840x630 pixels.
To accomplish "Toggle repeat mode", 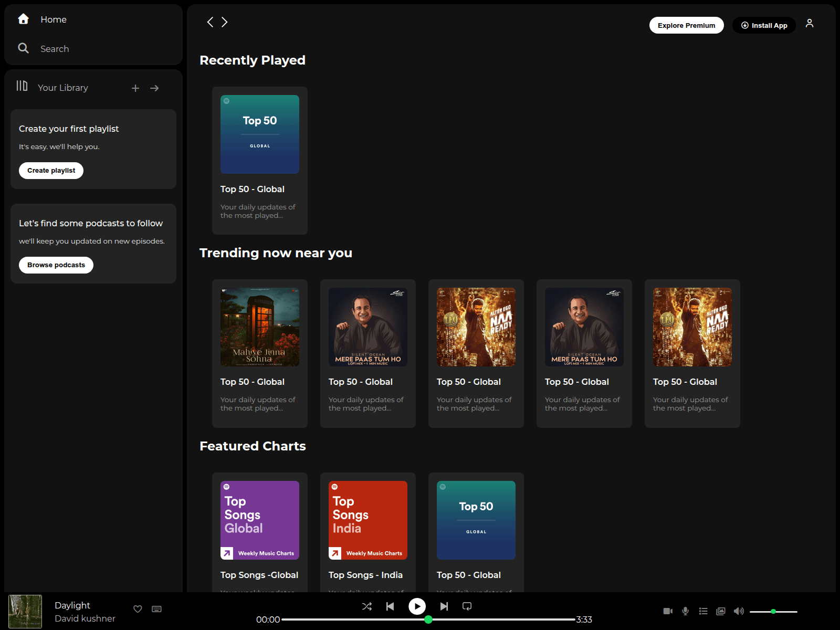I will click(x=467, y=606).
